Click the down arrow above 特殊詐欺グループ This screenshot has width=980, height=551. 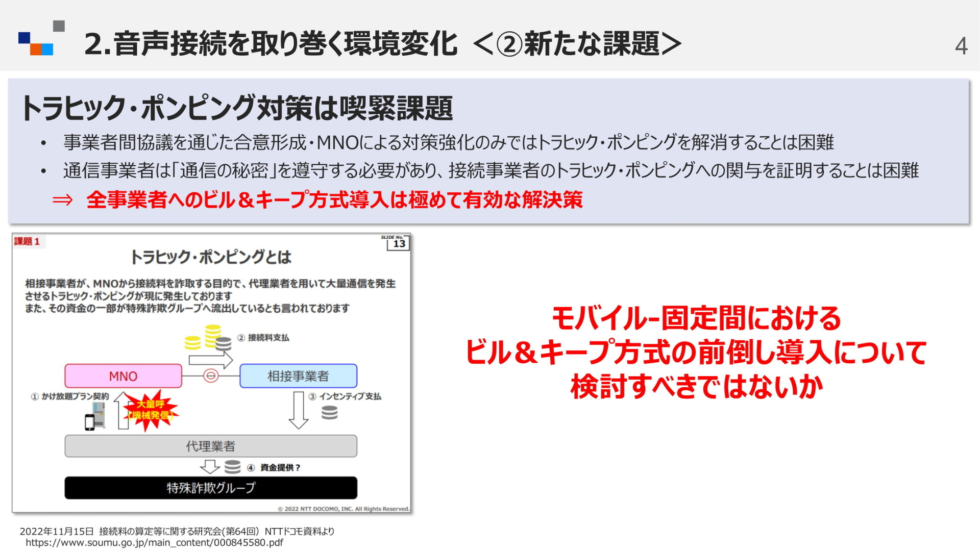coord(209,466)
